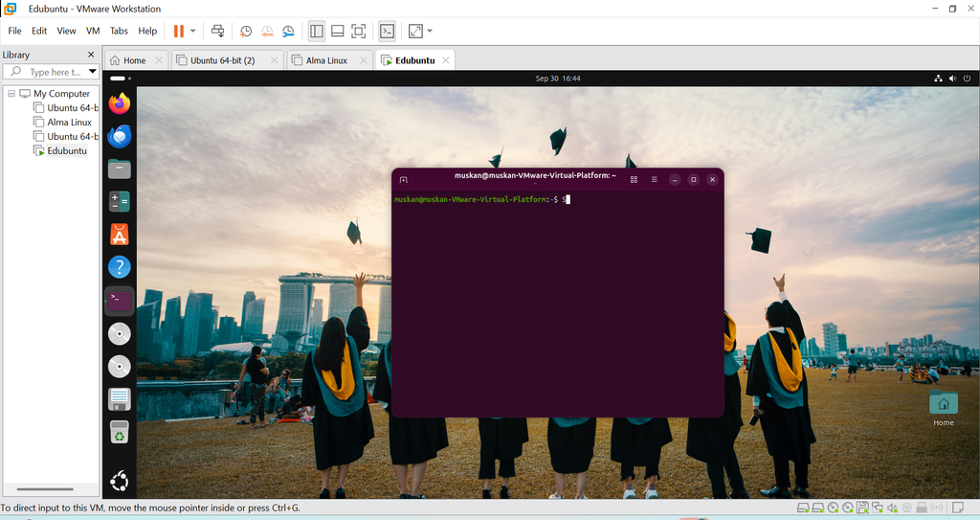The image size is (980, 520).
Task: Click inside the terminal command prompt area
Action: 558,304
